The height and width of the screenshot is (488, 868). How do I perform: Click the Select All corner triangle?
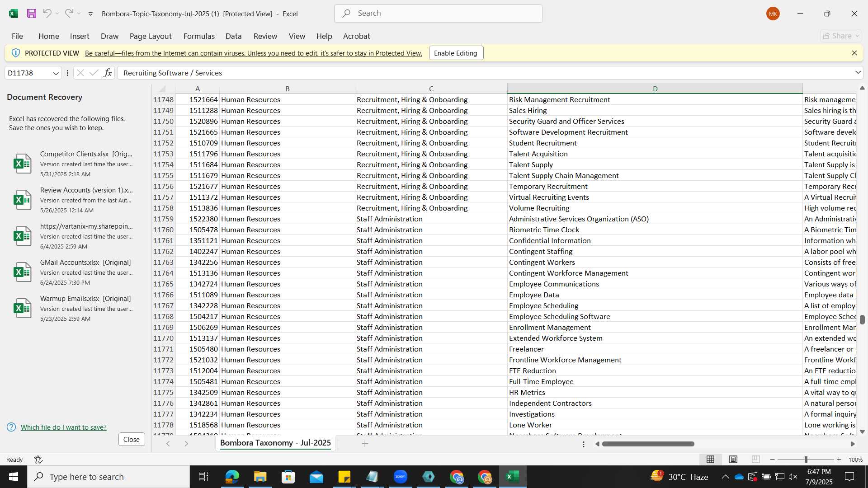click(x=163, y=89)
